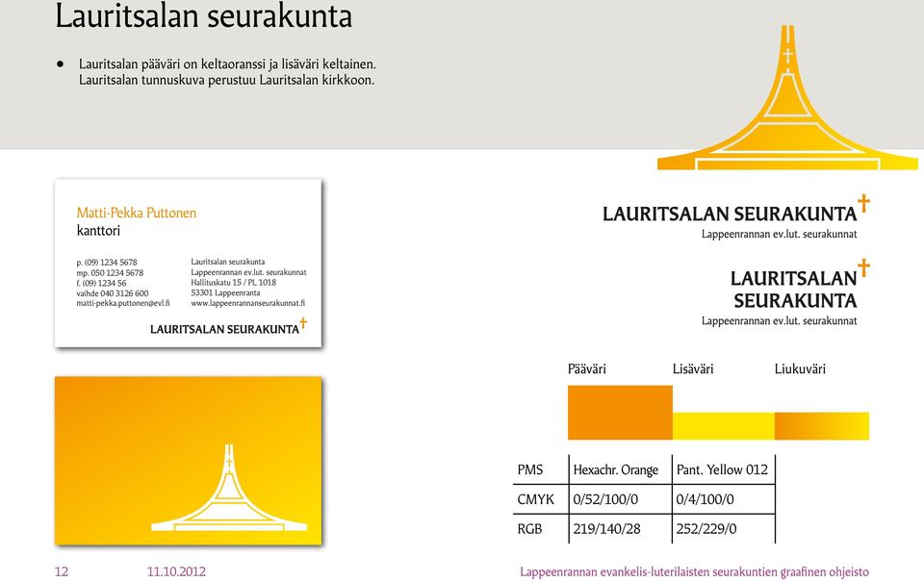
Task: Click 53301 Lappeenranta on the card
Action: [x=225, y=292]
